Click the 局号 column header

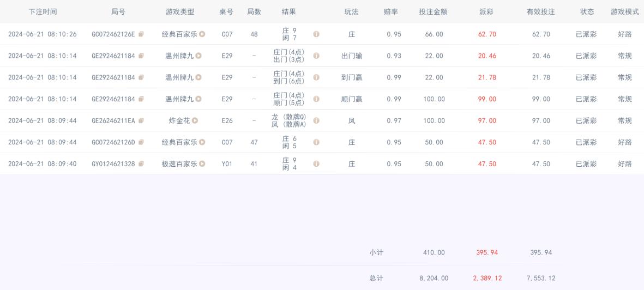118,12
